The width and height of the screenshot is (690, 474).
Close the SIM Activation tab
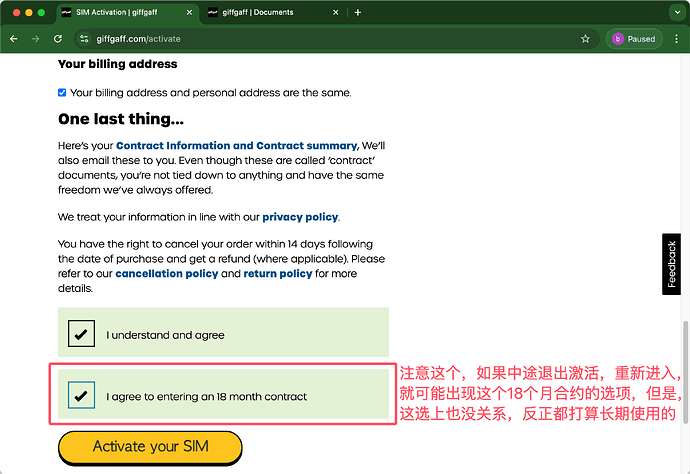click(189, 12)
